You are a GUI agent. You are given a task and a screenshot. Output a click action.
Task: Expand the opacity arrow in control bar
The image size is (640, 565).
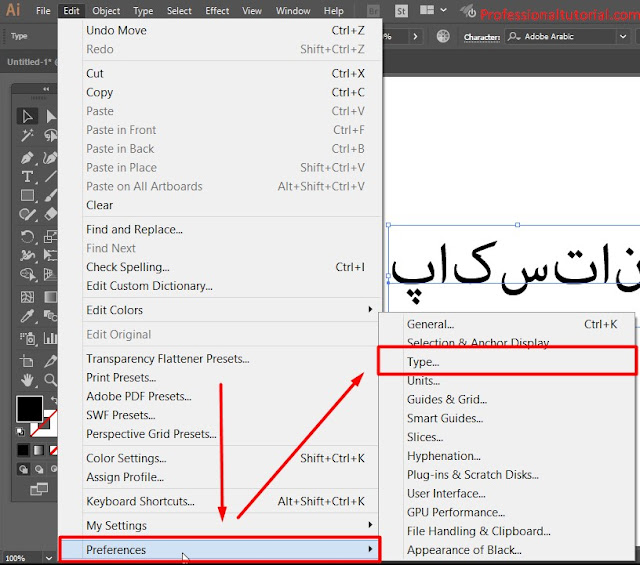pos(415,36)
